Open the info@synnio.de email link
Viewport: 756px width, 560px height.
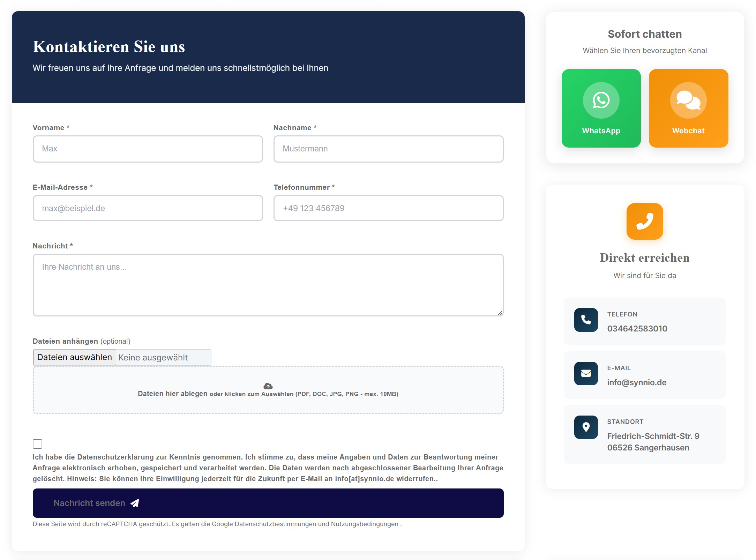636,382
